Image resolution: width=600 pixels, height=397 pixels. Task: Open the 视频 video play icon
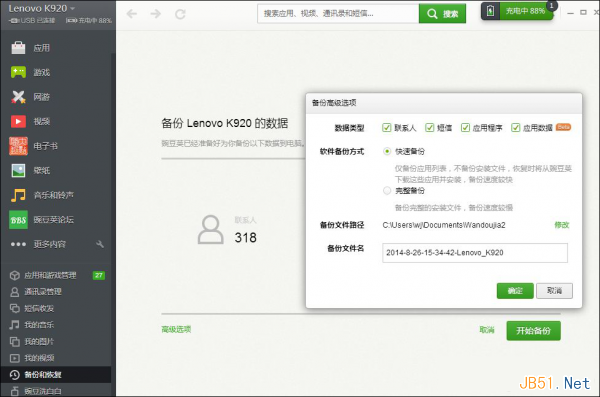[18, 121]
